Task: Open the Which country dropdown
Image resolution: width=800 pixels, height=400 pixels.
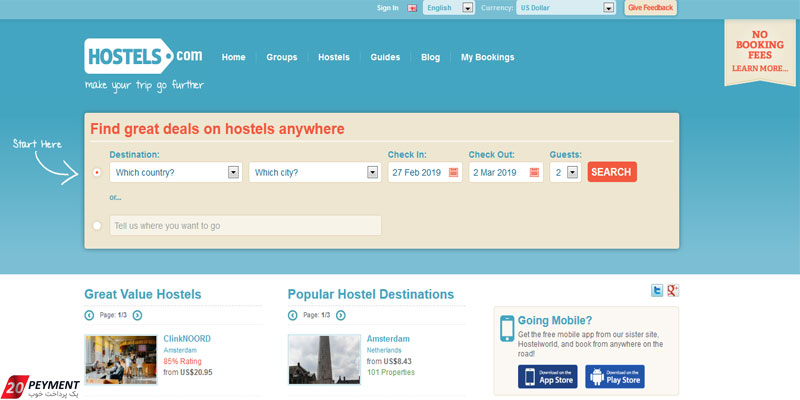Action: click(176, 172)
